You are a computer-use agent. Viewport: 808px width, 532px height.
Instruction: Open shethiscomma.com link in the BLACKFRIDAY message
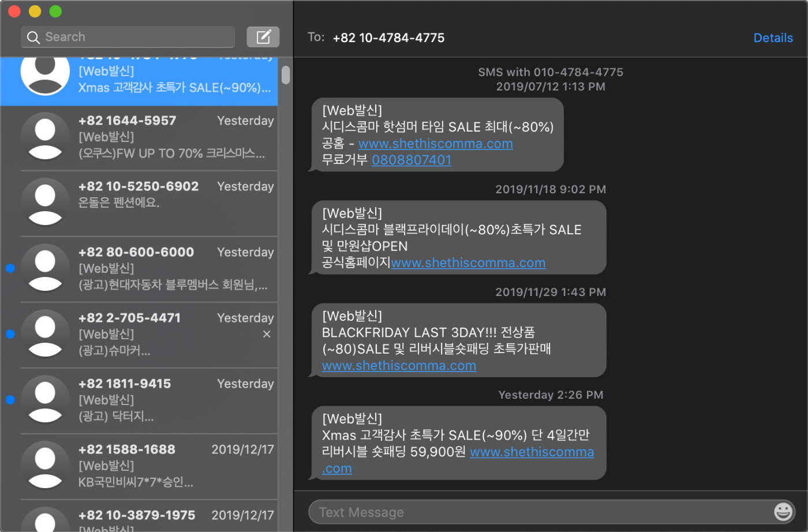pyautogui.click(x=399, y=366)
